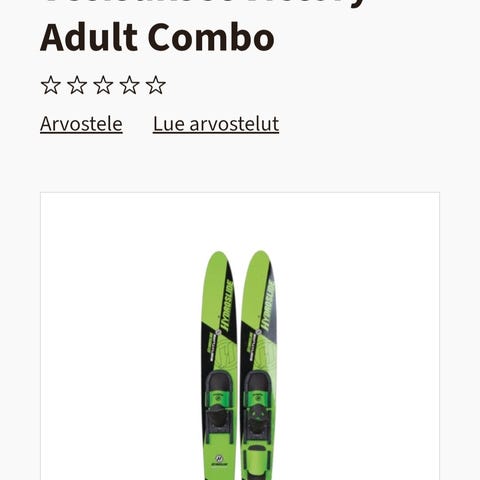The image size is (480, 480).
Task: Click the Adult Combo product heading
Action: tap(157, 37)
